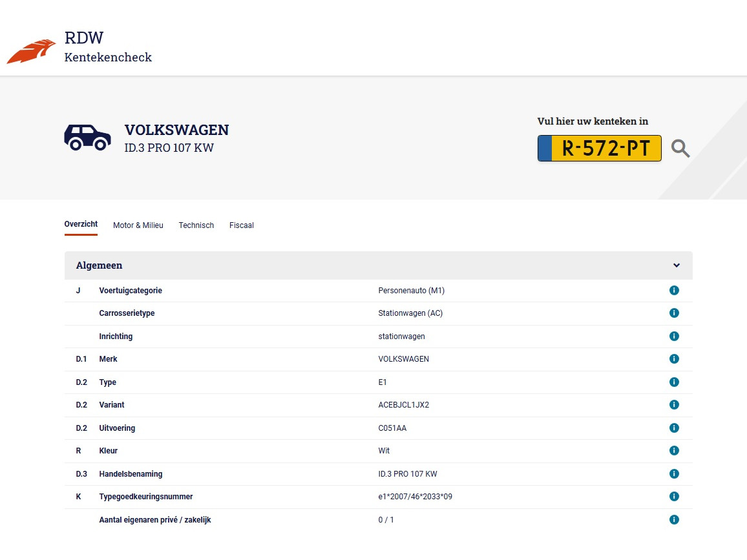
Task: Select the lowercase stationwagen Inrichting value
Action: [x=401, y=336]
